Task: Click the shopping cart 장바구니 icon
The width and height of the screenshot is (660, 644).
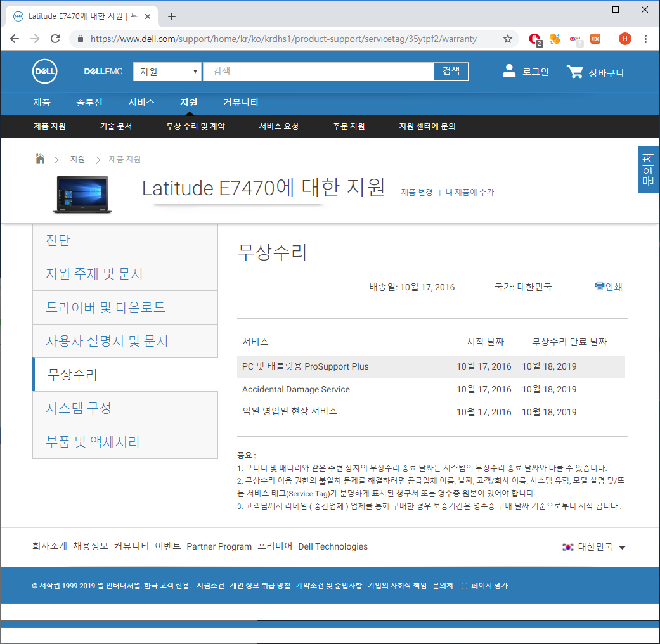Action: point(574,72)
